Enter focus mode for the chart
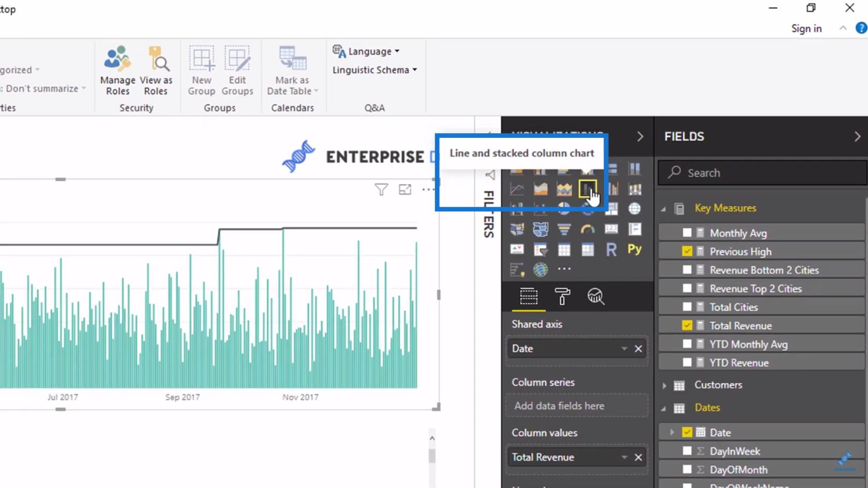Image resolution: width=868 pixels, height=488 pixels. point(405,190)
